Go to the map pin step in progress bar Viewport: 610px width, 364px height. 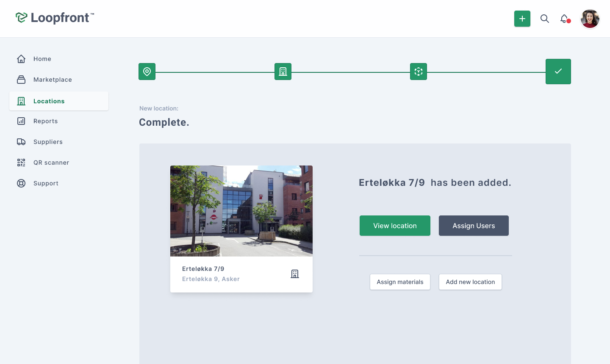tap(147, 72)
